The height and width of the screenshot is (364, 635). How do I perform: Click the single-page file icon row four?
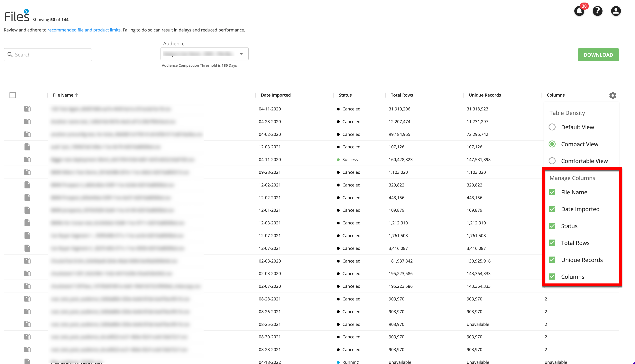point(27,147)
